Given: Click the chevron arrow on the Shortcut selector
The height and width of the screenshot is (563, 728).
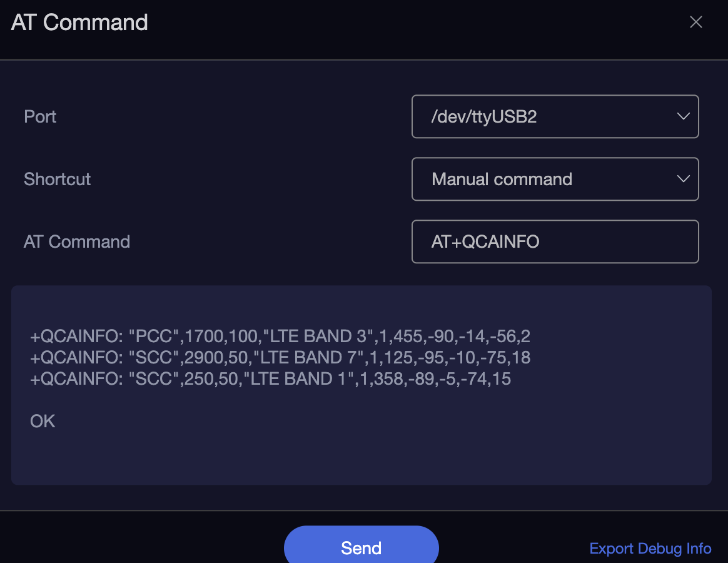Looking at the screenshot, I should 683,179.
